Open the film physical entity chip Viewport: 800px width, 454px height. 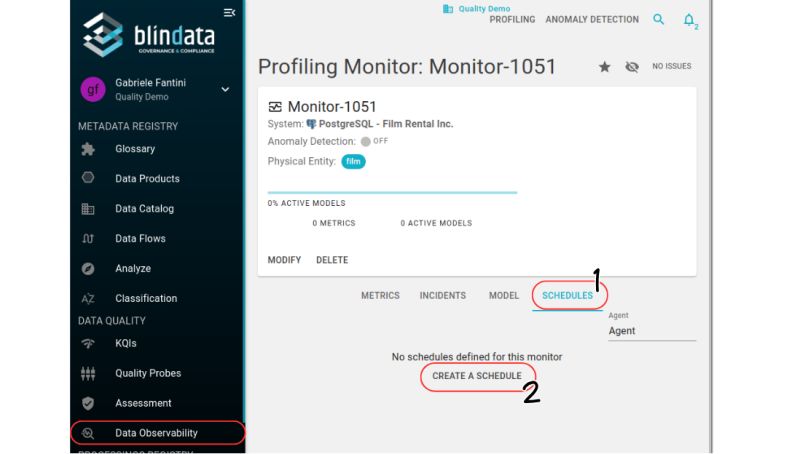click(x=353, y=162)
